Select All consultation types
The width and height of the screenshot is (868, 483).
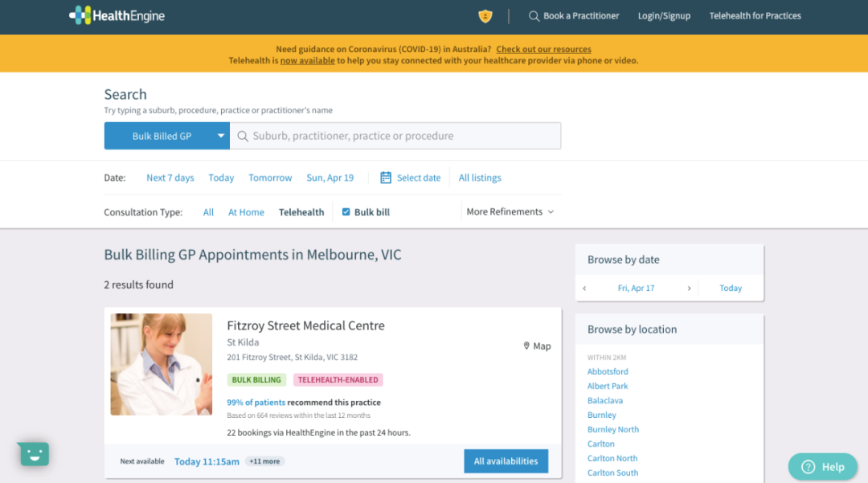(x=208, y=212)
